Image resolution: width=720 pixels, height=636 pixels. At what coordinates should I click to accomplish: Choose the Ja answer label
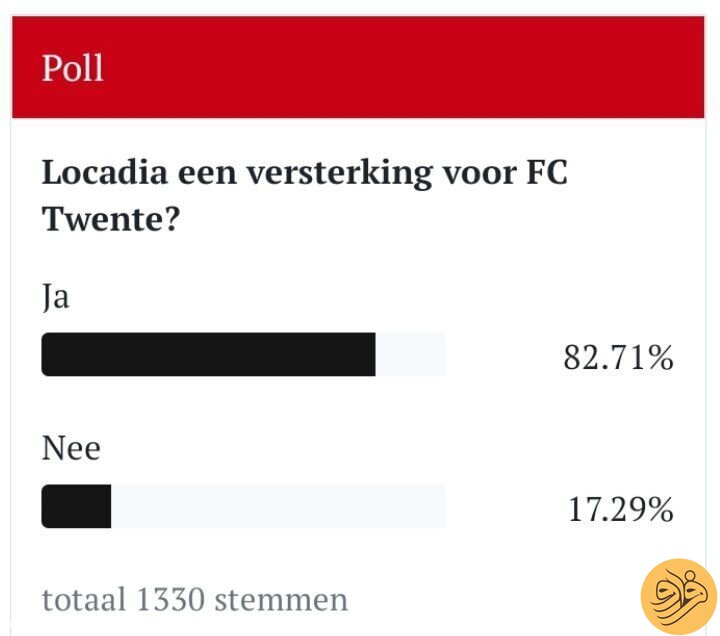pyautogui.click(x=56, y=297)
